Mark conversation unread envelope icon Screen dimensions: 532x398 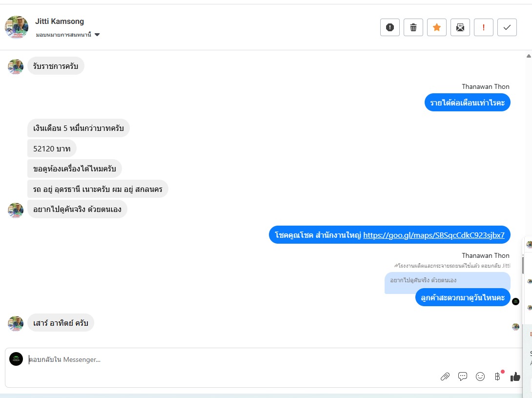click(460, 27)
